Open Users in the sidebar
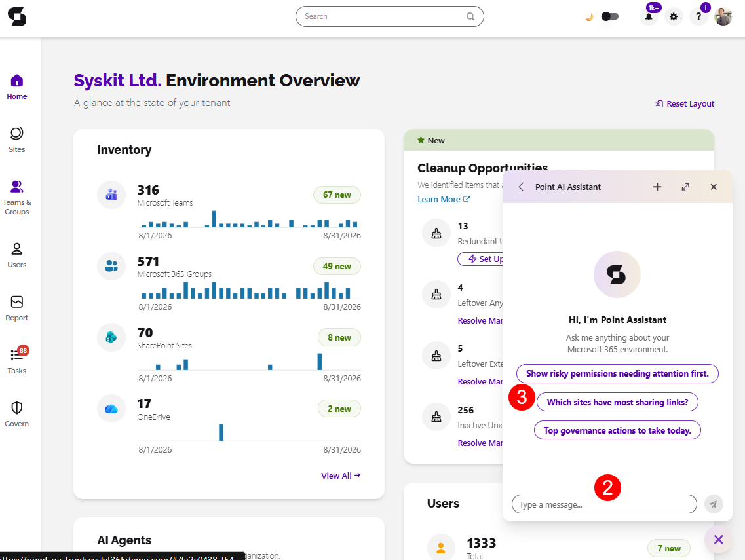Viewport: 745px width, 560px height. (16, 255)
